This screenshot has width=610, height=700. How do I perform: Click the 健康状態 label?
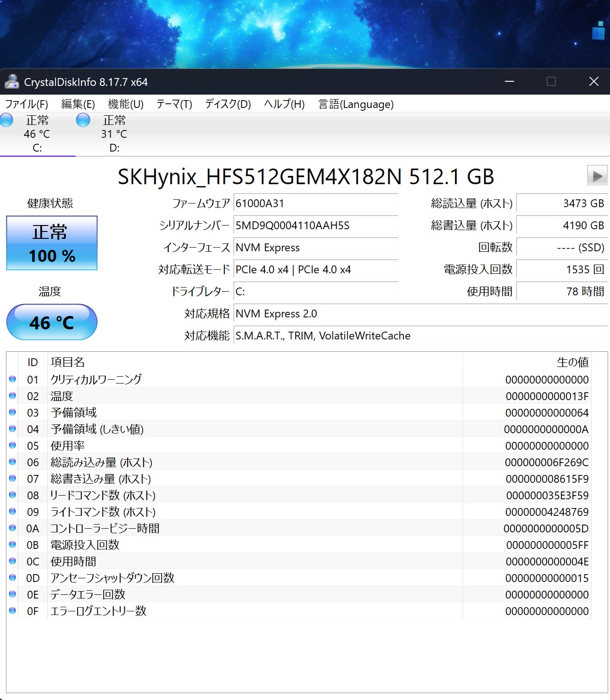click(x=50, y=203)
